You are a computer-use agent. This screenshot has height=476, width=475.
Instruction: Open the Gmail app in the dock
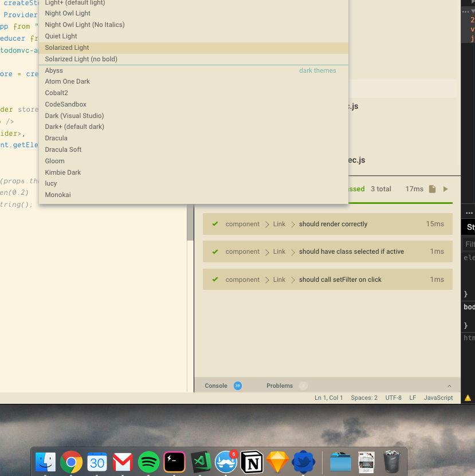[x=123, y=462]
